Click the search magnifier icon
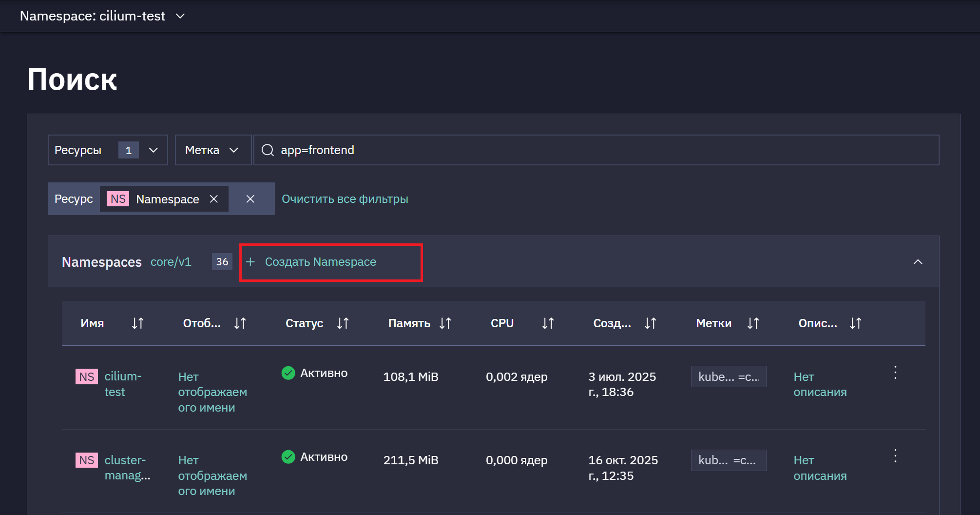Screen dimensions: 980x515 pos(268,150)
